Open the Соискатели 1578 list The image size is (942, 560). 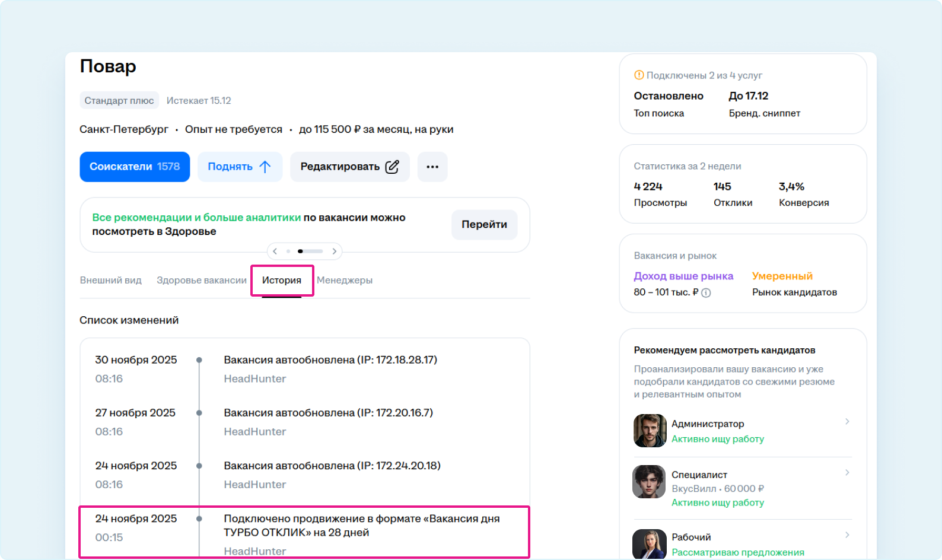(135, 167)
